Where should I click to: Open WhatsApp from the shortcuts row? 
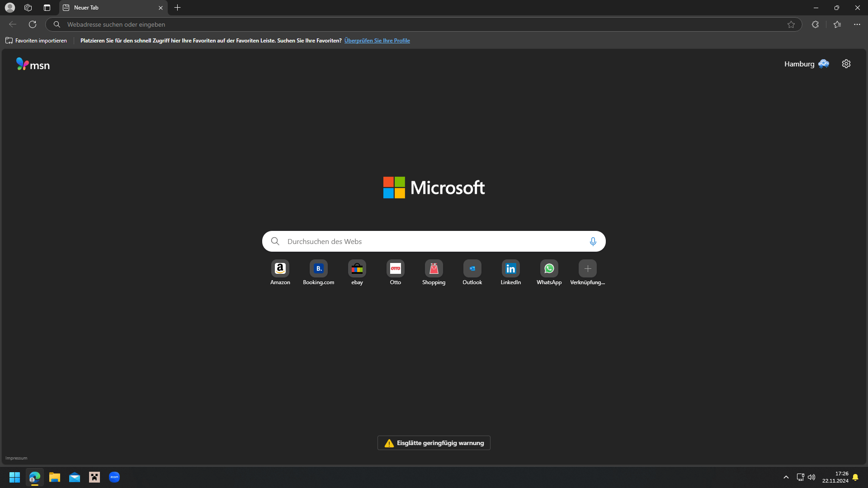pyautogui.click(x=548, y=272)
